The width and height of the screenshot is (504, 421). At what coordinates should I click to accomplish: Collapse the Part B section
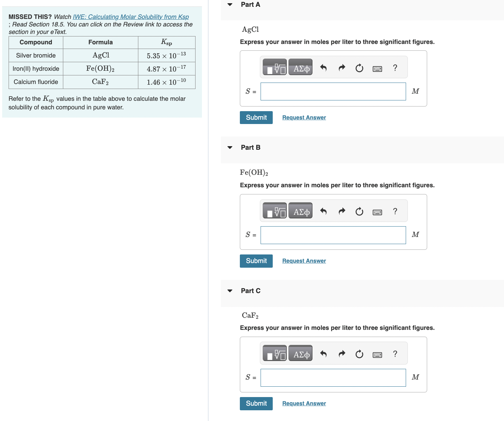pyautogui.click(x=230, y=148)
